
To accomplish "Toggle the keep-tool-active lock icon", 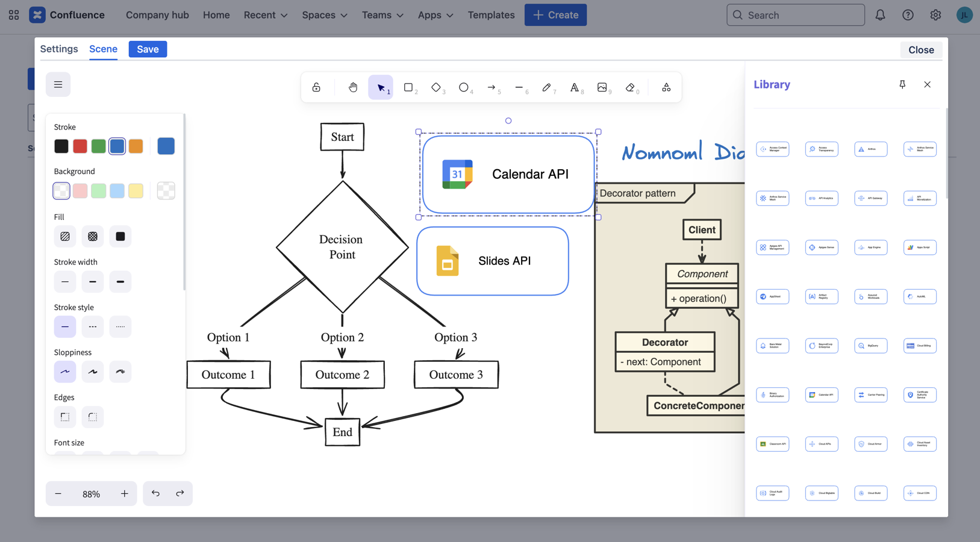I will tap(316, 87).
